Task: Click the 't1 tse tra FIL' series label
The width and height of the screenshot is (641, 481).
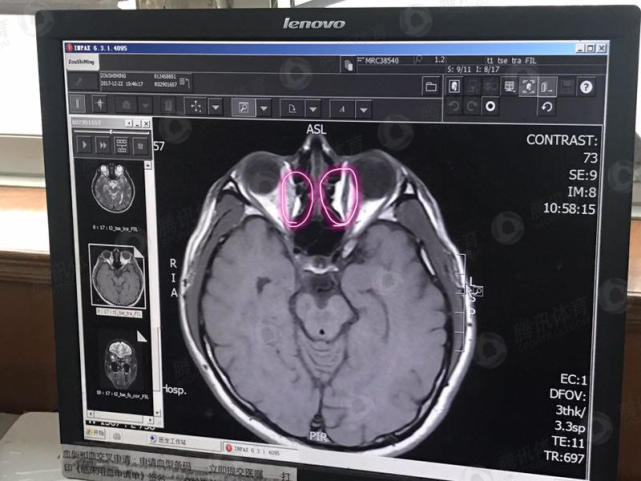Action: click(511, 60)
